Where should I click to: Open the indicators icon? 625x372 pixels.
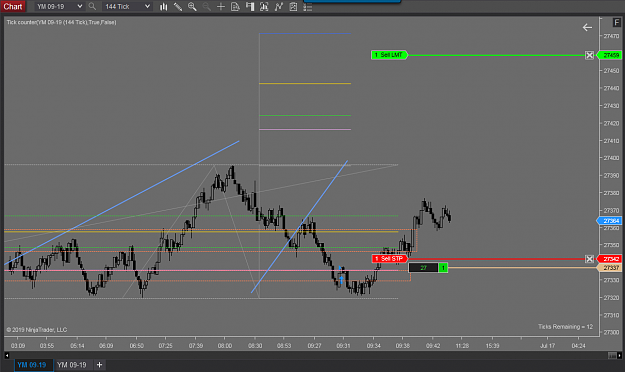(x=279, y=6)
